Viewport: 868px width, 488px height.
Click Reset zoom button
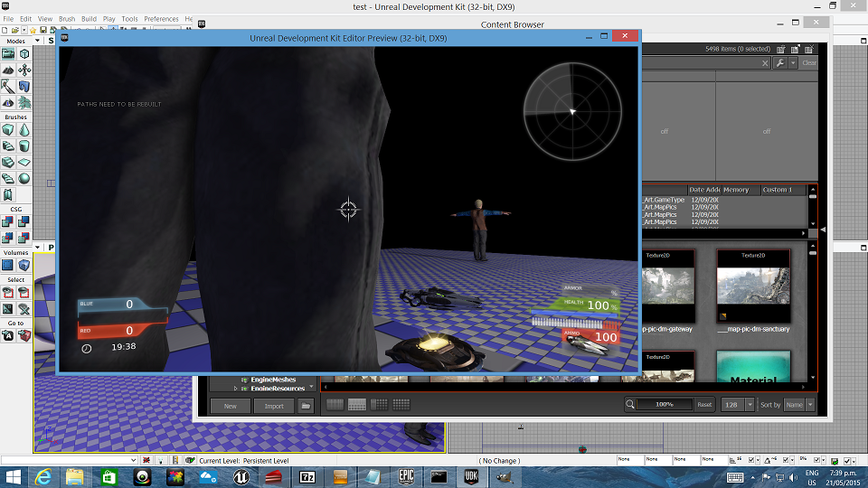click(704, 405)
